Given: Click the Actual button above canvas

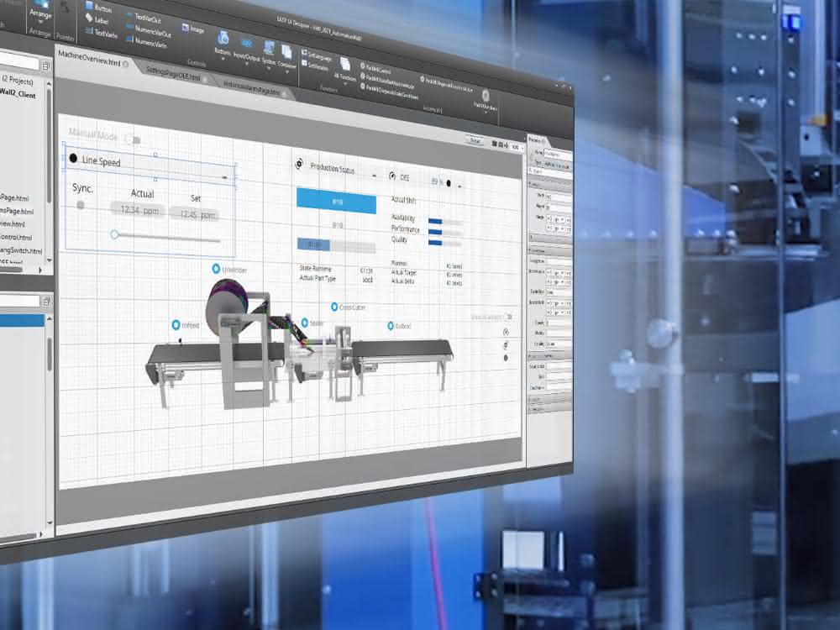Looking at the screenshot, I should (475, 141).
